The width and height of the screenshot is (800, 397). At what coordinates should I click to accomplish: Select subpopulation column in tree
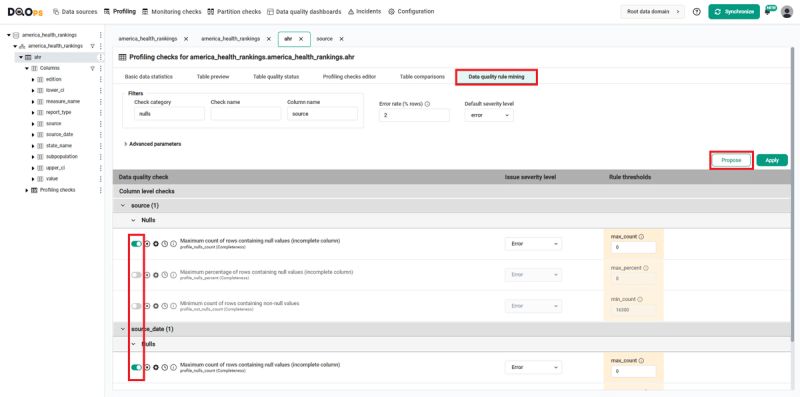point(62,157)
